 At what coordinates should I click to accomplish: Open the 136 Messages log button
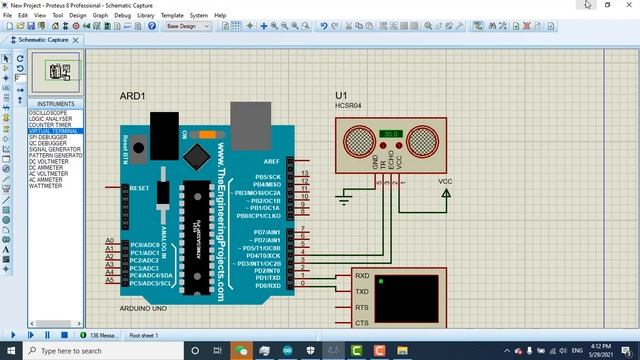coord(99,335)
